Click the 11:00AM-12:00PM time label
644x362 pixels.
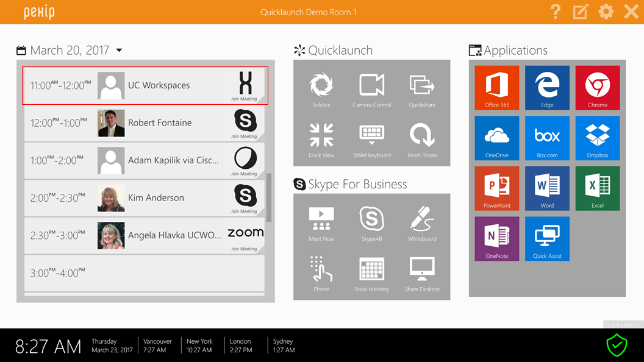pyautogui.click(x=61, y=85)
